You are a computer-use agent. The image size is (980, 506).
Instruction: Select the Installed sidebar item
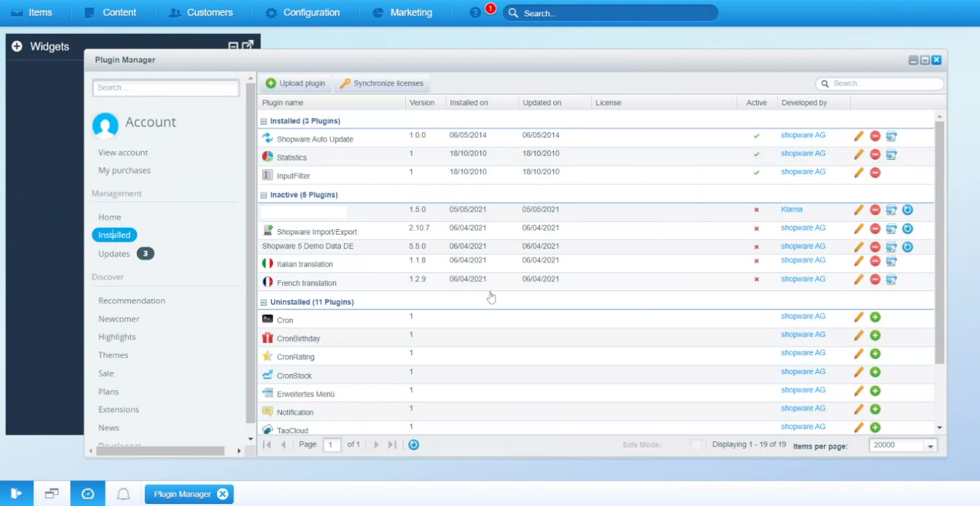click(114, 235)
